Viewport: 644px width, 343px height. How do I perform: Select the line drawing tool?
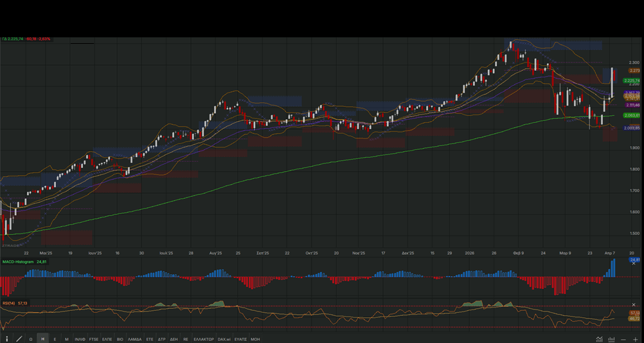(19, 339)
